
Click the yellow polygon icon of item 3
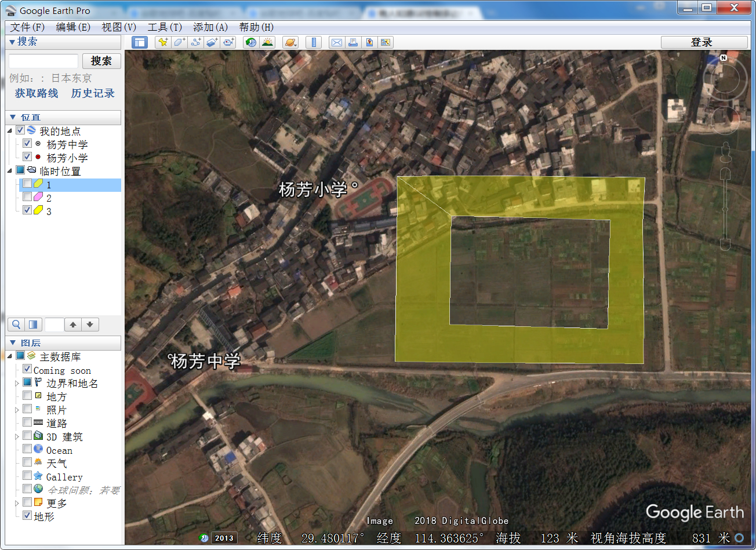point(38,210)
